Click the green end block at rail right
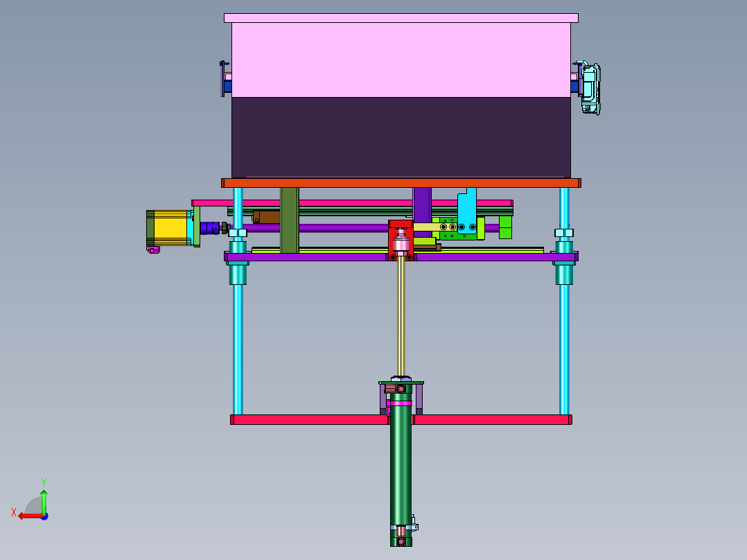 (x=505, y=227)
